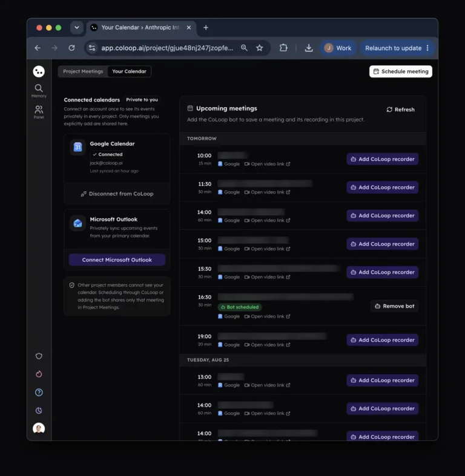The image size is (465, 476).
Task: Open video link for the 15:30 meeting
Action: click(268, 277)
